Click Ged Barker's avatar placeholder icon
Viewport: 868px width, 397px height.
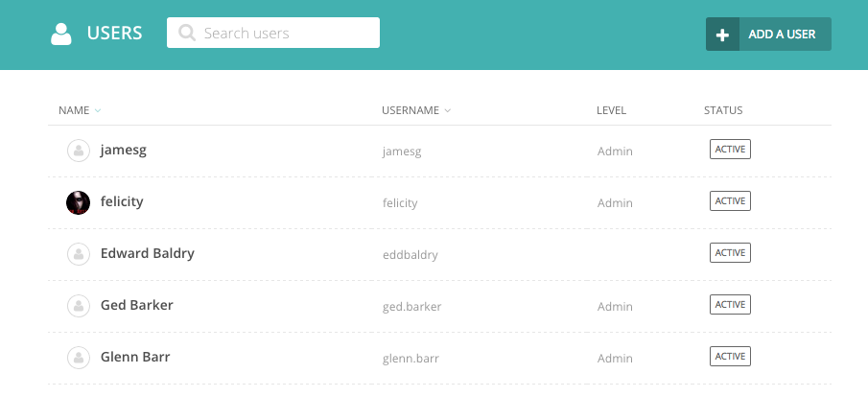click(78, 306)
